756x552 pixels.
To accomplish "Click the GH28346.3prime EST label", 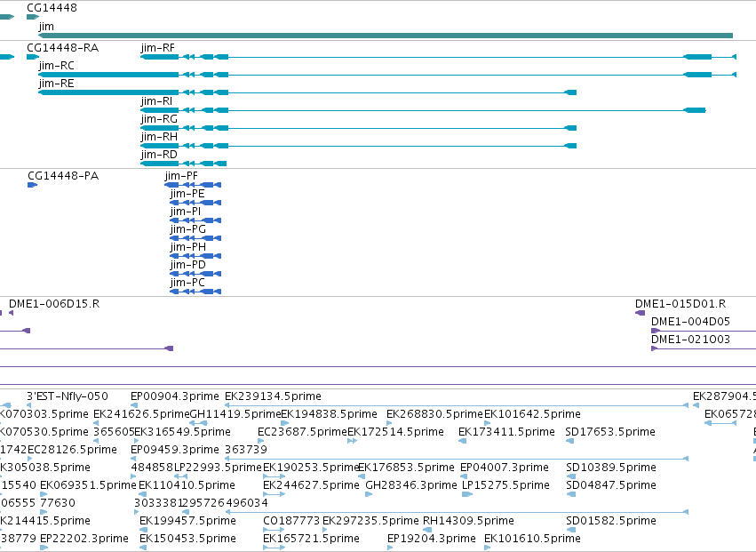I will (x=411, y=485).
